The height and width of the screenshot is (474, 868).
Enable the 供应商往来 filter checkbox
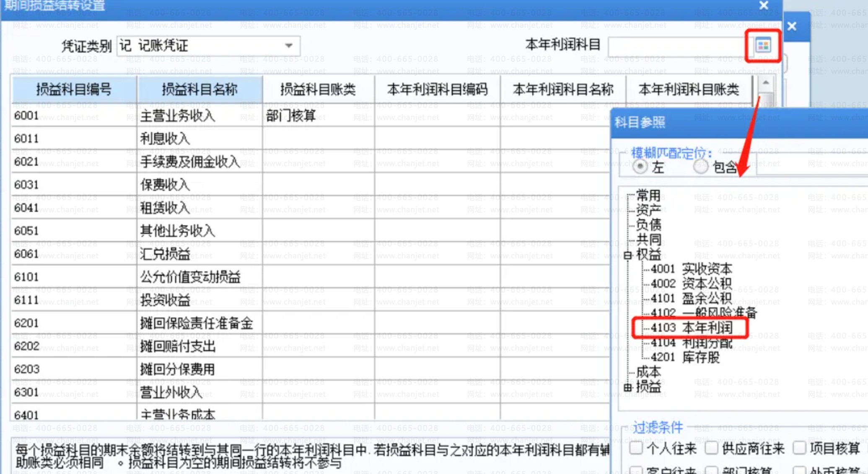[711, 448]
